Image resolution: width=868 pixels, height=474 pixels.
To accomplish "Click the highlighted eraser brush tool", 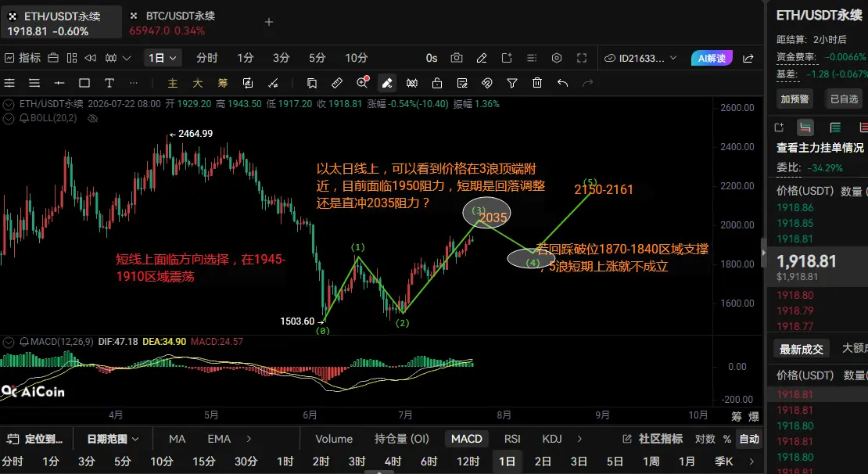I will click(387, 83).
